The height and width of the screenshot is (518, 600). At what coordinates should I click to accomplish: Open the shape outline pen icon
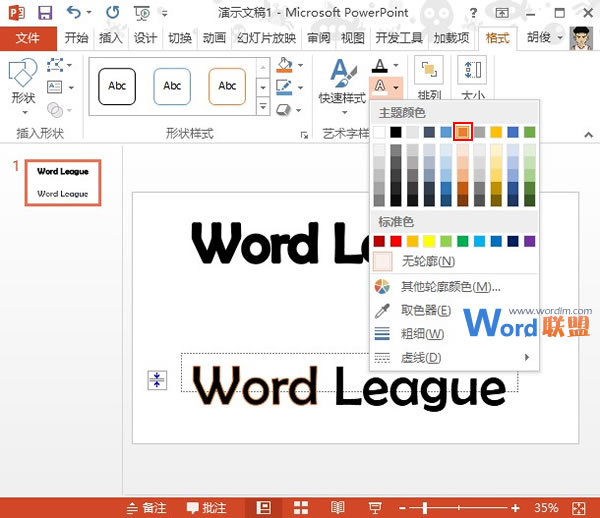(284, 87)
